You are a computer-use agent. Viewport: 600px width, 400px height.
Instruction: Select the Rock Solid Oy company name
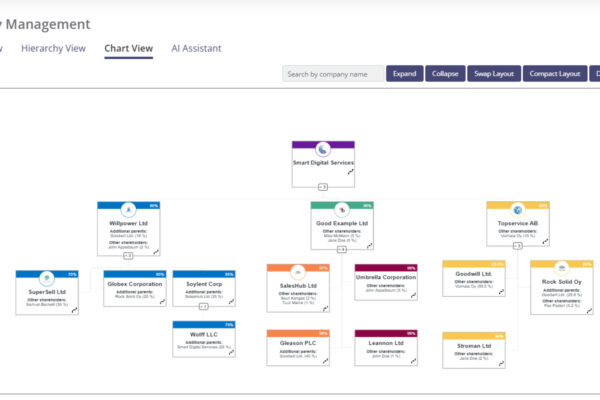click(562, 282)
